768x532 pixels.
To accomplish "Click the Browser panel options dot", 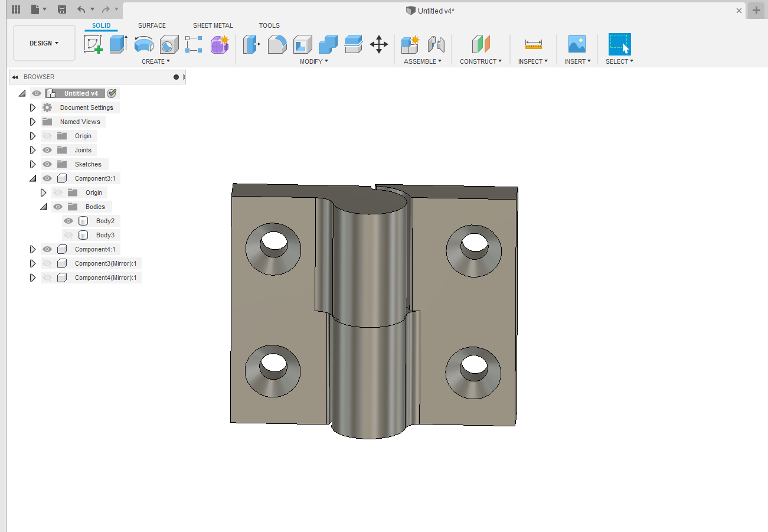I will (x=176, y=77).
